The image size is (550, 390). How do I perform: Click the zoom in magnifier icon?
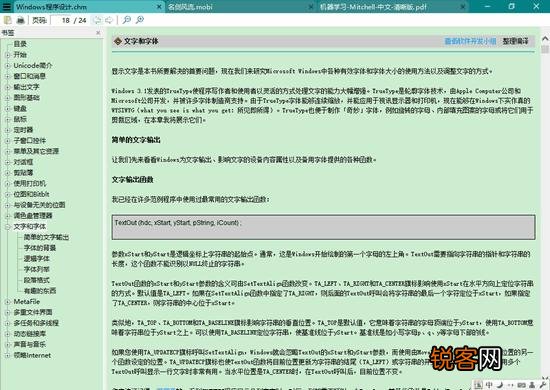point(140,20)
